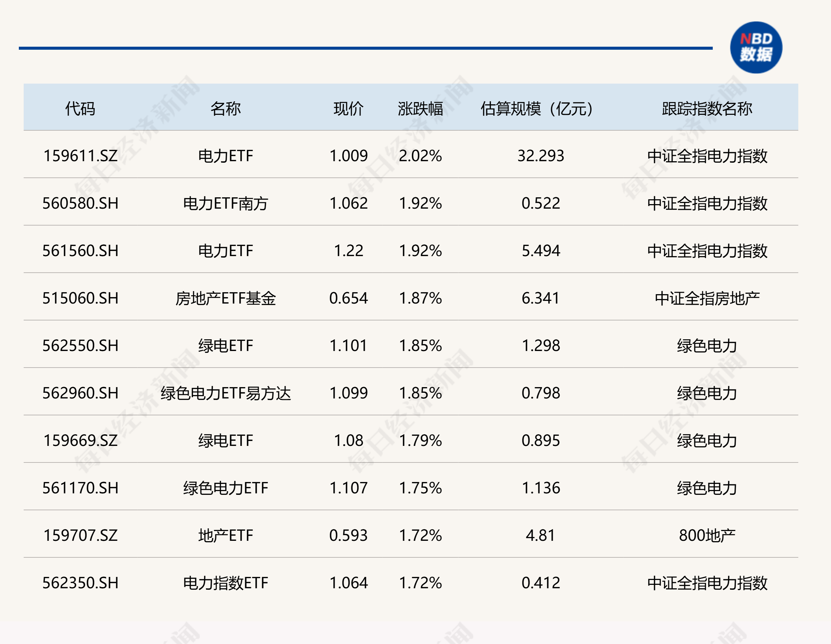This screenshot has width=831, height=644.
Task: Select code cell 159669.SZ
Action: click(x=80, y=441)
